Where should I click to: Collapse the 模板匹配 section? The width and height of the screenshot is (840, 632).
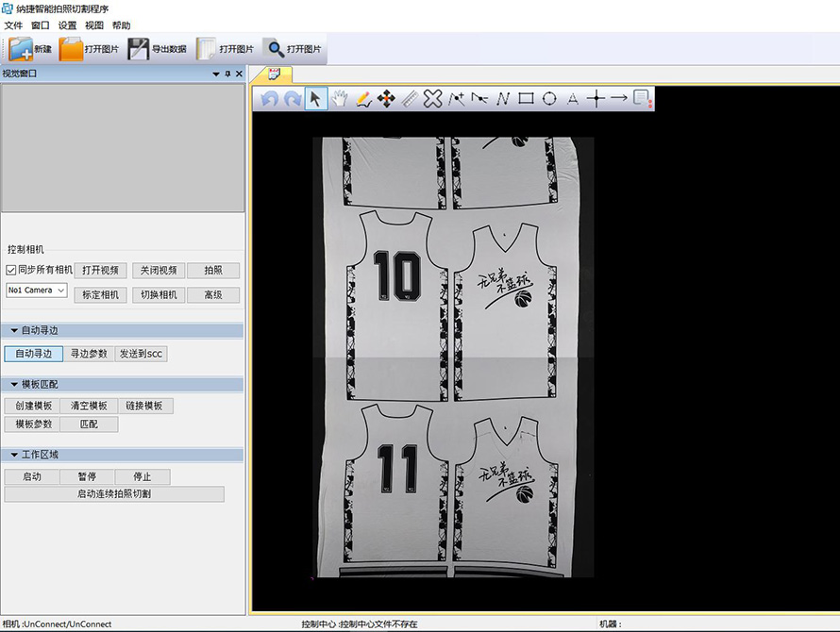[x=14, y=385]
